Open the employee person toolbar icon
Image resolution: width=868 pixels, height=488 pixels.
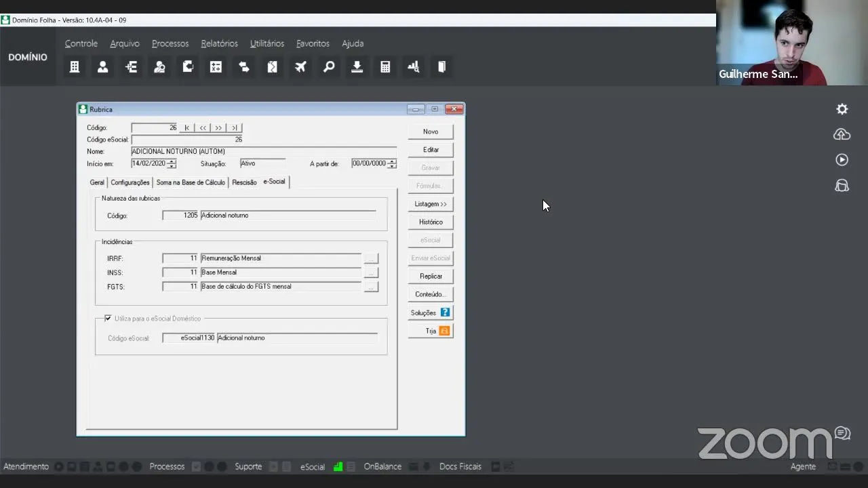click(x=102, y=67)
